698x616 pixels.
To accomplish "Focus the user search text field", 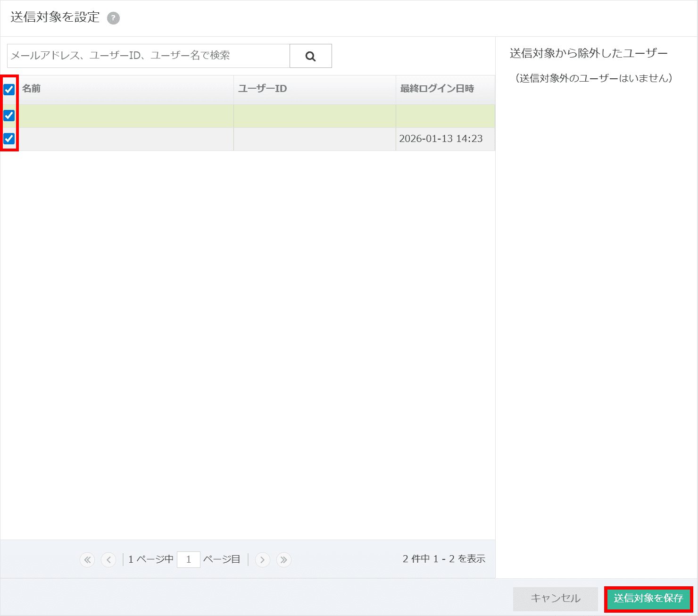I will [148, 56].
